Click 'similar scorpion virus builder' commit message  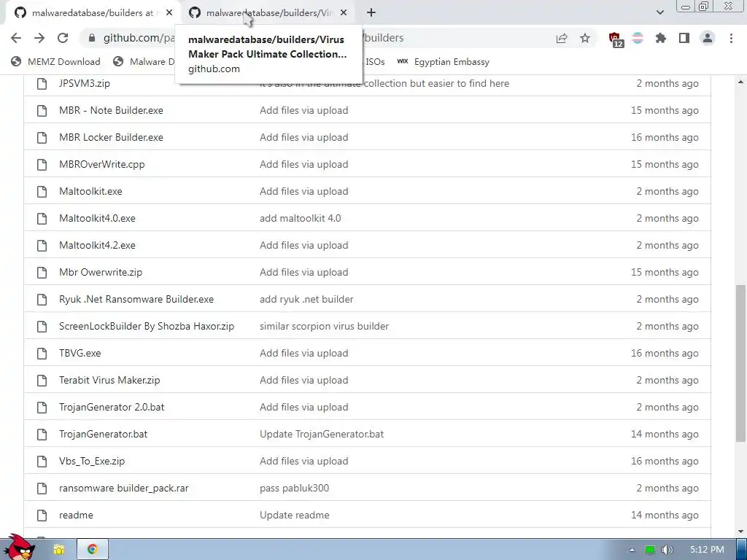tap(324, 326)
